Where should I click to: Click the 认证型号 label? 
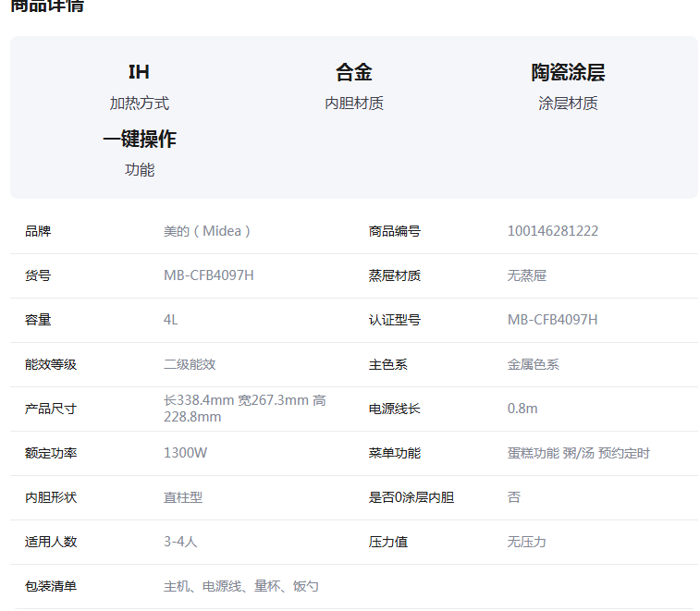pyautogui.click(x=395, y=320)
